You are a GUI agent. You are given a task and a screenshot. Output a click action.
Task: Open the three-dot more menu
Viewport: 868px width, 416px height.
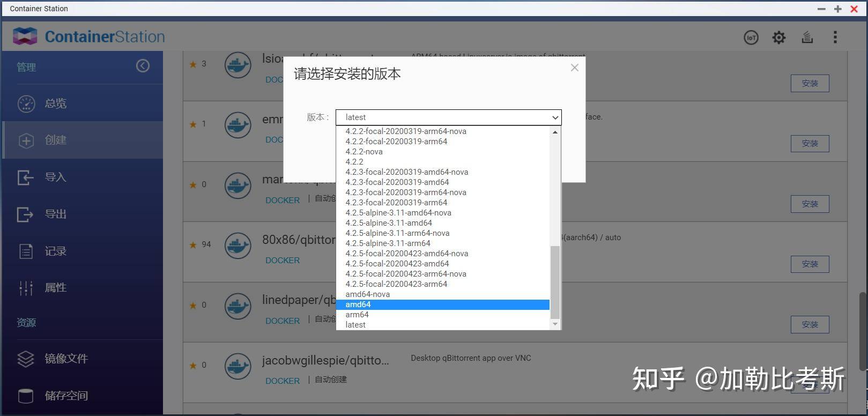(835, 37)
